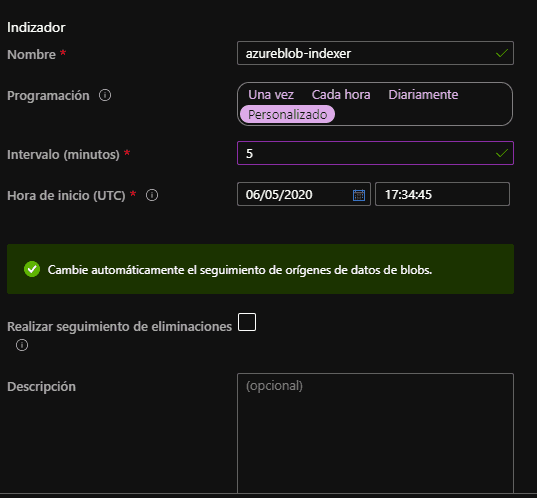
Task: Click the Indizador section heading
Action: pos(36,27)
